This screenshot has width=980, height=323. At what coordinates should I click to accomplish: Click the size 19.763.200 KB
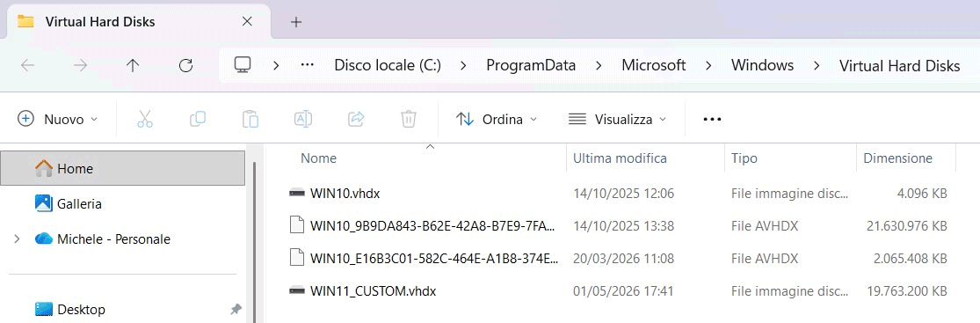907,291
